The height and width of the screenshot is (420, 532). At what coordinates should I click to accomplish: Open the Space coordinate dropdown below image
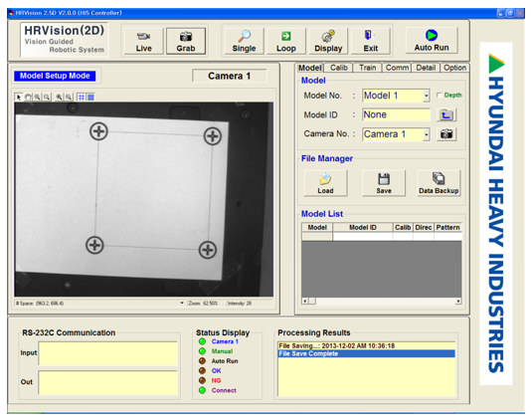point(182,303)
